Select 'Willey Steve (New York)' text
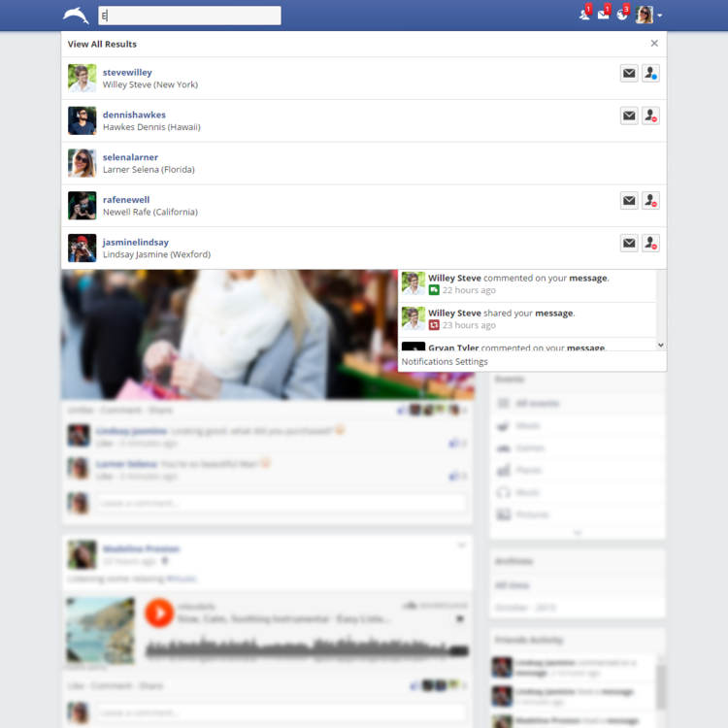 point(150,84)
